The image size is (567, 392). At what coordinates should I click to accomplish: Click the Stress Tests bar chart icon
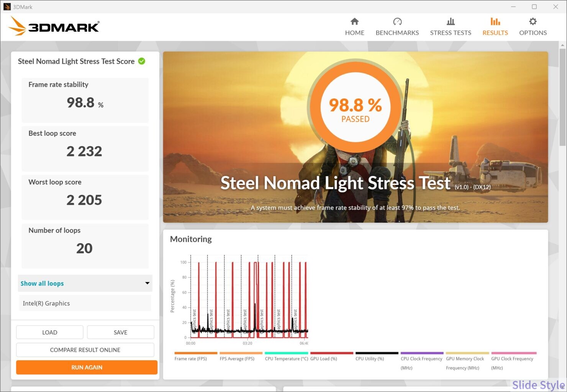pyautogui.click(x=451, y=21)
